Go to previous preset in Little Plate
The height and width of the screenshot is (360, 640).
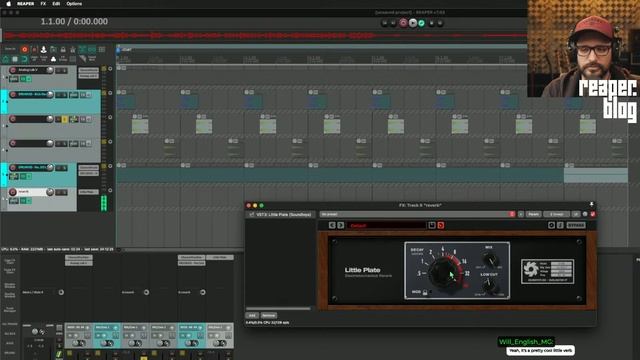[x=332, y=225]
